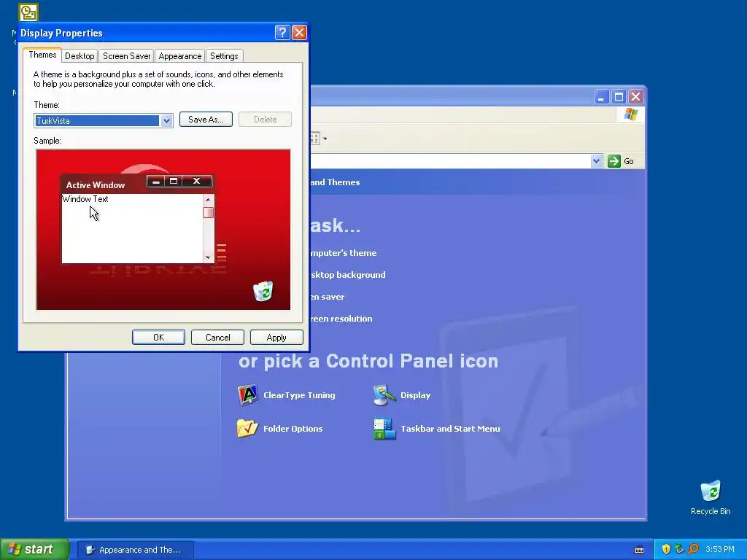Click the Display Properties help question mark
Screen dimensions: 747x560
[282, 32]
